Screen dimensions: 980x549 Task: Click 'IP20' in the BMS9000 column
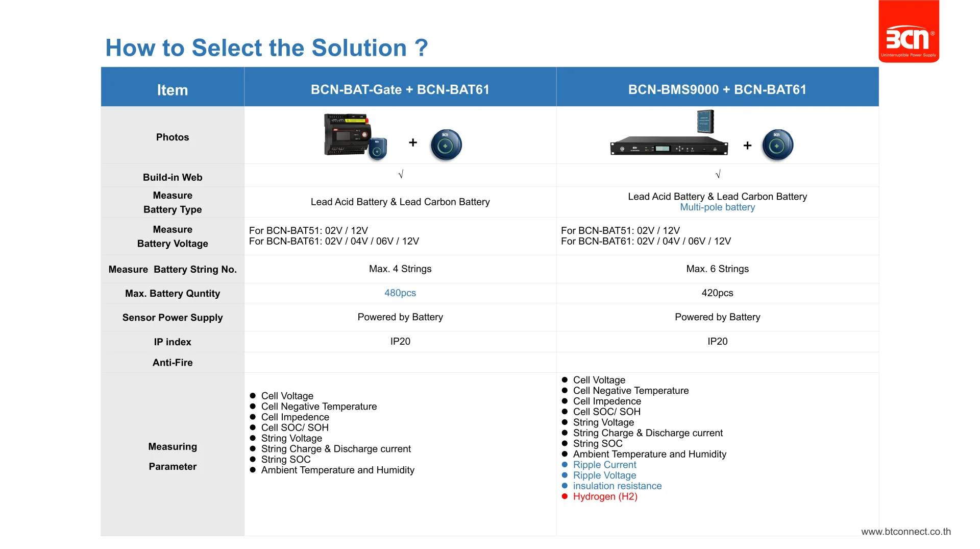point(717,342)
